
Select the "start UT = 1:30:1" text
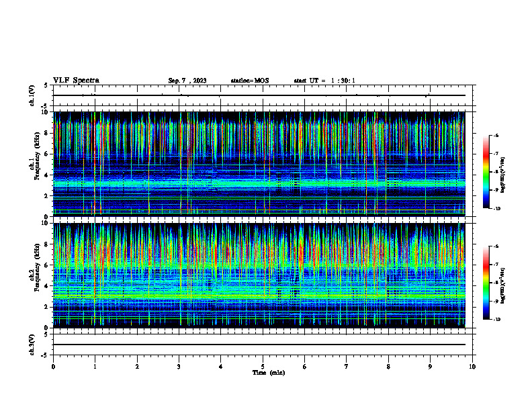point(324,81)
